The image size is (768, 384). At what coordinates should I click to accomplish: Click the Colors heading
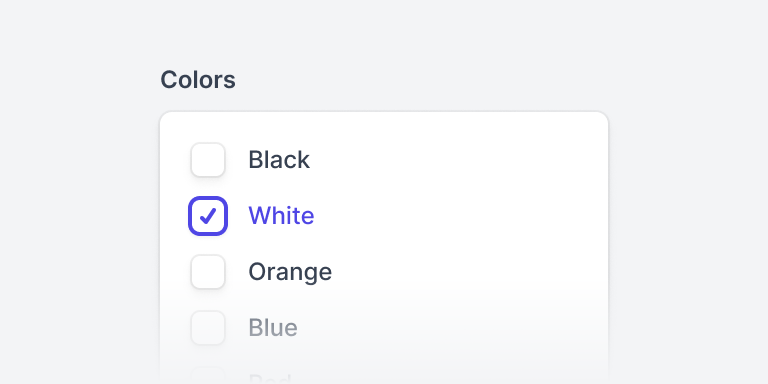click(x=198, y=80)
